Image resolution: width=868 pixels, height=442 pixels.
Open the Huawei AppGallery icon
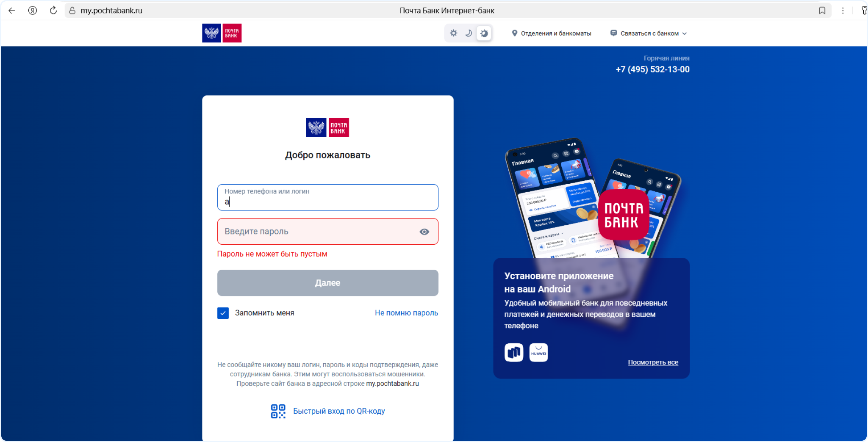click(x=538, y=353)
